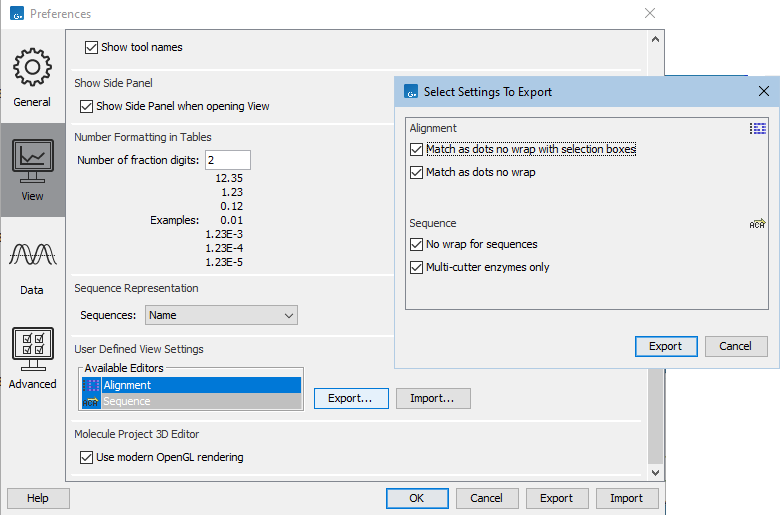Select Sequence in Available Editors list
This screenshot has height=515, width=780.
pos(192,401)
